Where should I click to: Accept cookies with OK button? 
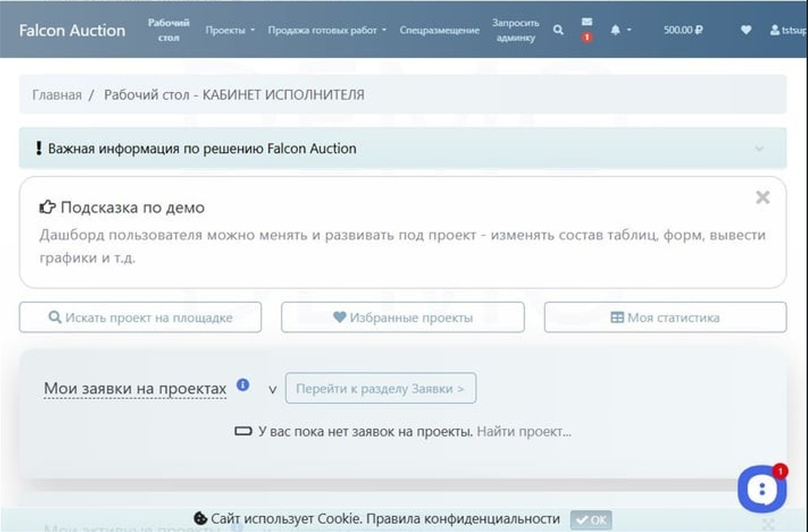click(591, 519)
